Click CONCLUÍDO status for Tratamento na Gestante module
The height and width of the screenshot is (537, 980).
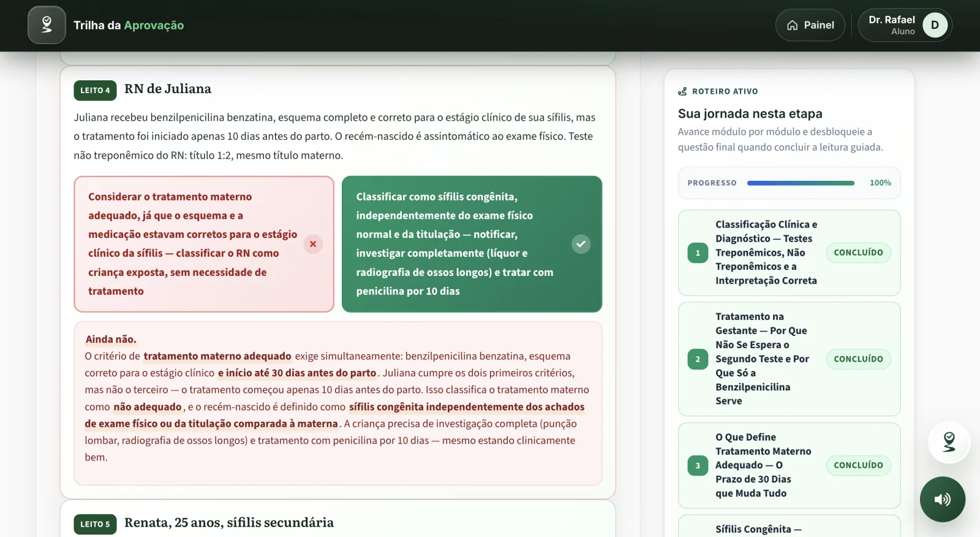[858, 359]
